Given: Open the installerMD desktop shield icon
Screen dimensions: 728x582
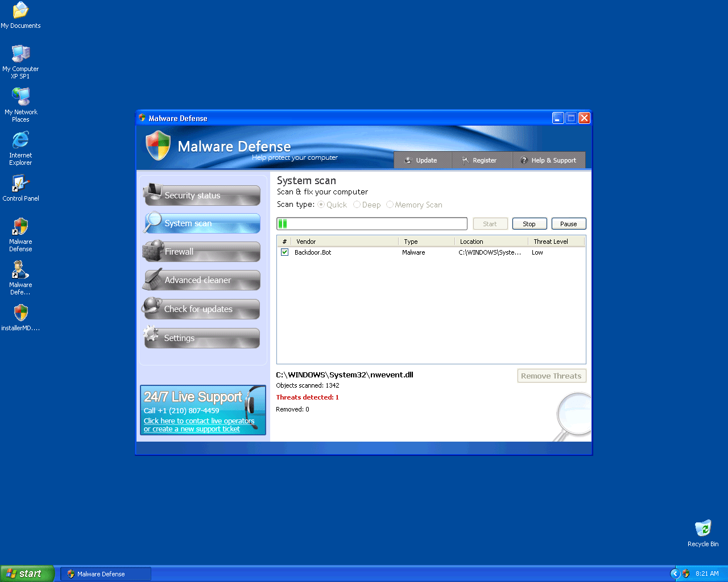Looking at the screenshot, I should (21, 313).
